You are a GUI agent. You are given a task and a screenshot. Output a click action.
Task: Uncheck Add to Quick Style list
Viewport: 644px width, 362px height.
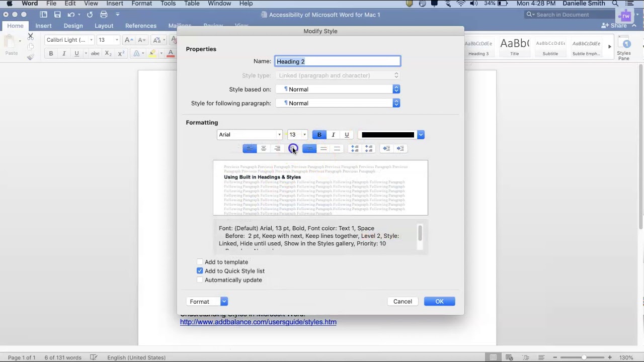200,271
